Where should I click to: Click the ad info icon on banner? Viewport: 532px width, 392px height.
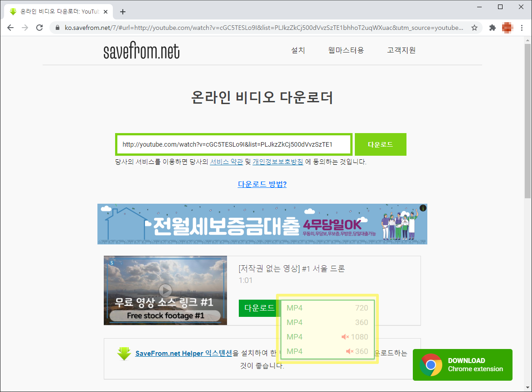(423, 208)
